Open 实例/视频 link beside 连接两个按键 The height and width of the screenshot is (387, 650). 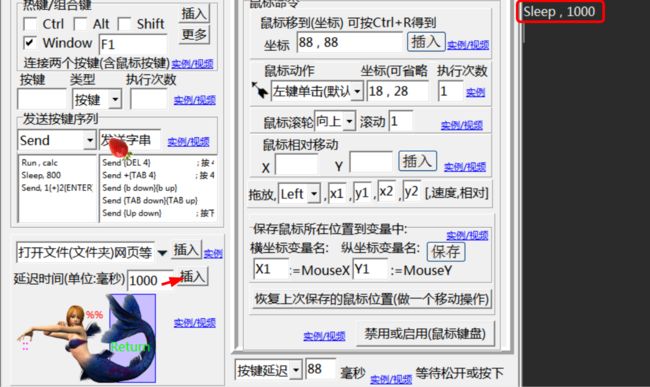coord(192,64)
